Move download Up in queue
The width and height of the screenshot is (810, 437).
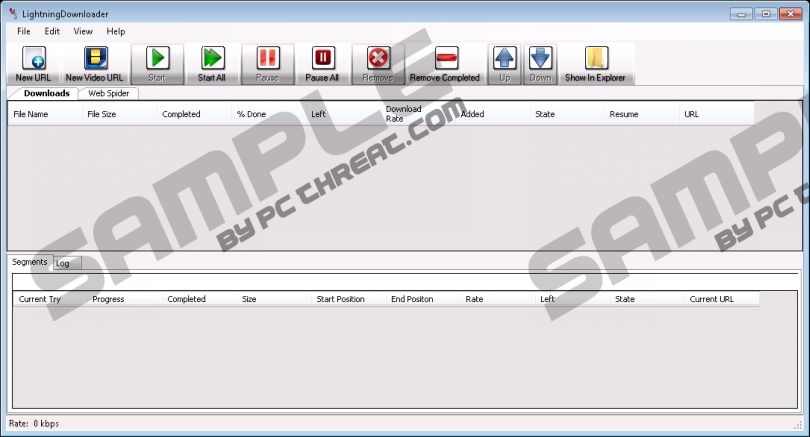pos(505,64)
